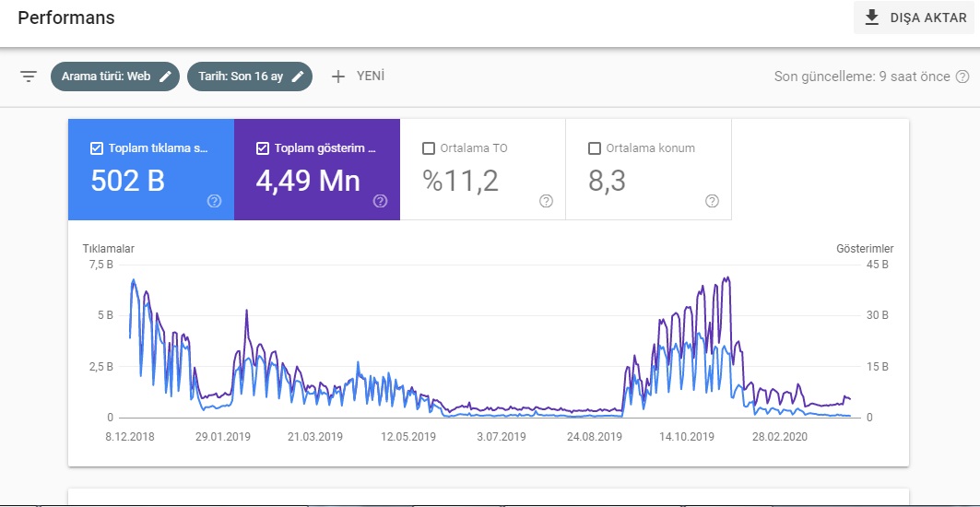
Task: Click the filter list icon
Action: [x=29, y=77]
